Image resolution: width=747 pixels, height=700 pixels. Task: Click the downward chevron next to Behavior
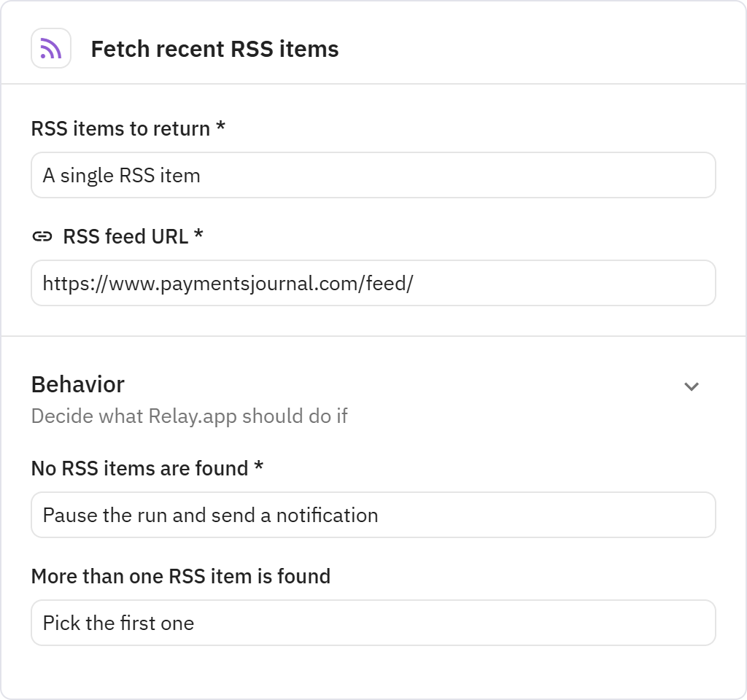tap(692, 385)
